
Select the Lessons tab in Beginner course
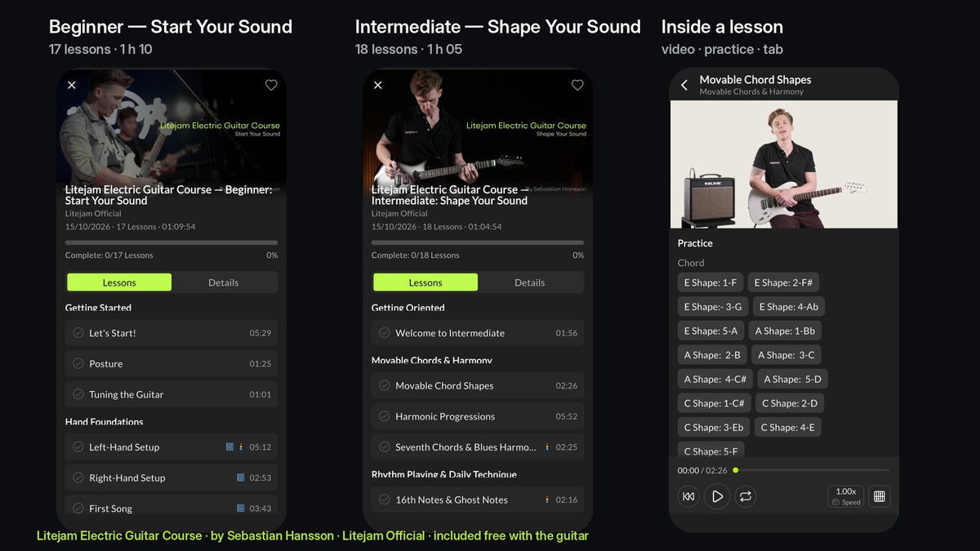click(119, 282)
